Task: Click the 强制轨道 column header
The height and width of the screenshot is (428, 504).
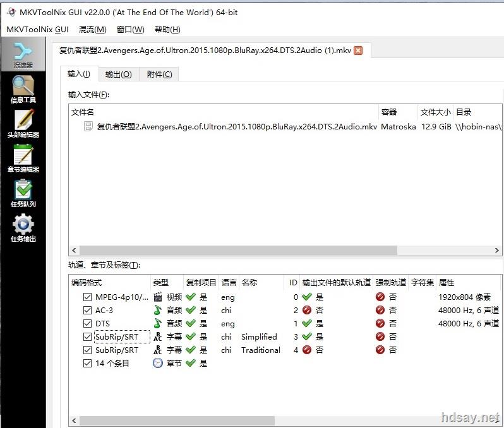Action: pos(390,282)
